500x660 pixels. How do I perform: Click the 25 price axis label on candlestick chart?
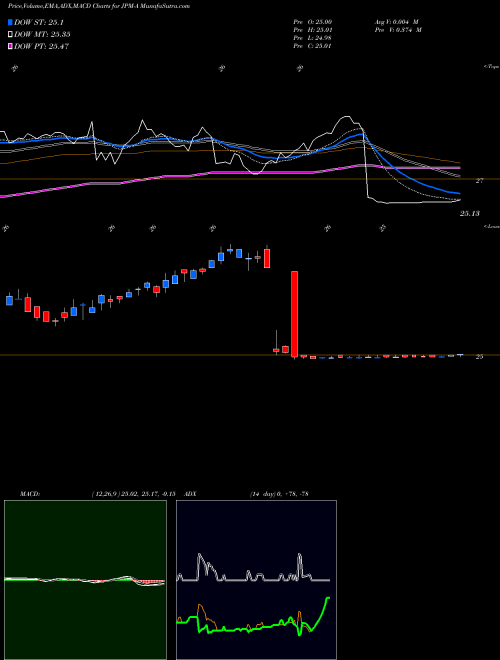pyautogui.click(x=479, y=356)
